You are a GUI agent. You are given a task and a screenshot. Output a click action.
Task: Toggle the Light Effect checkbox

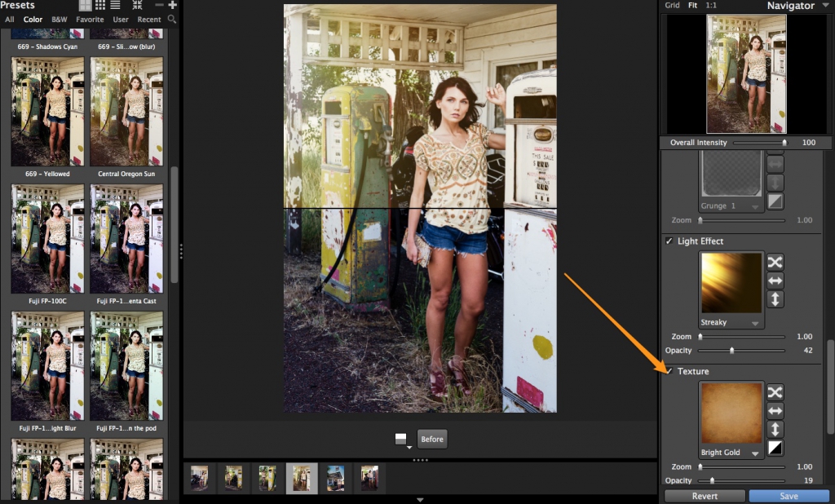[669, 241]
